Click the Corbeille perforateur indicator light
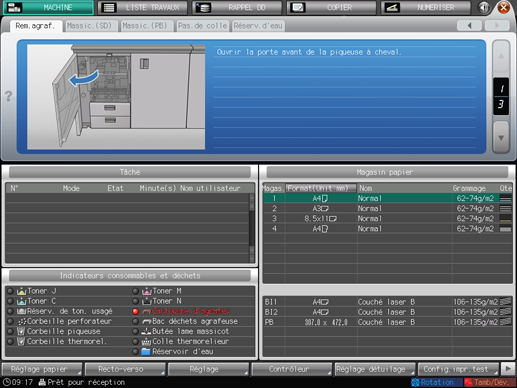 10,321
